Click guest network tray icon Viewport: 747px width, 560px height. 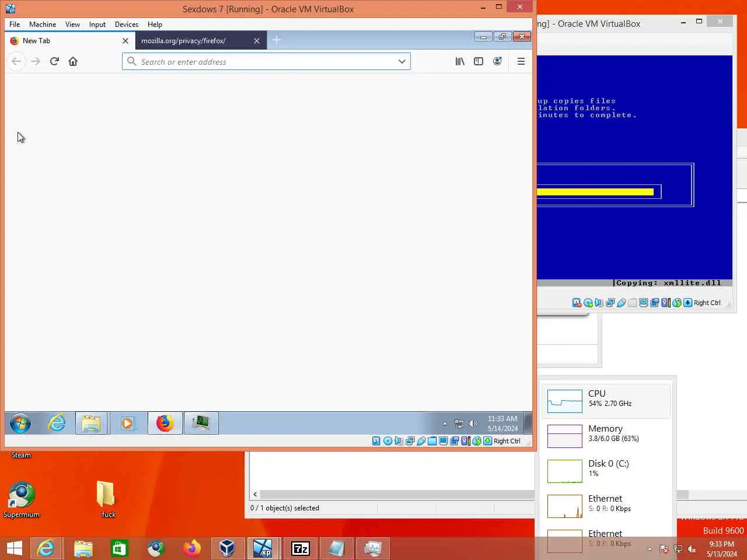pyautogui.click(x=459, y=423)
